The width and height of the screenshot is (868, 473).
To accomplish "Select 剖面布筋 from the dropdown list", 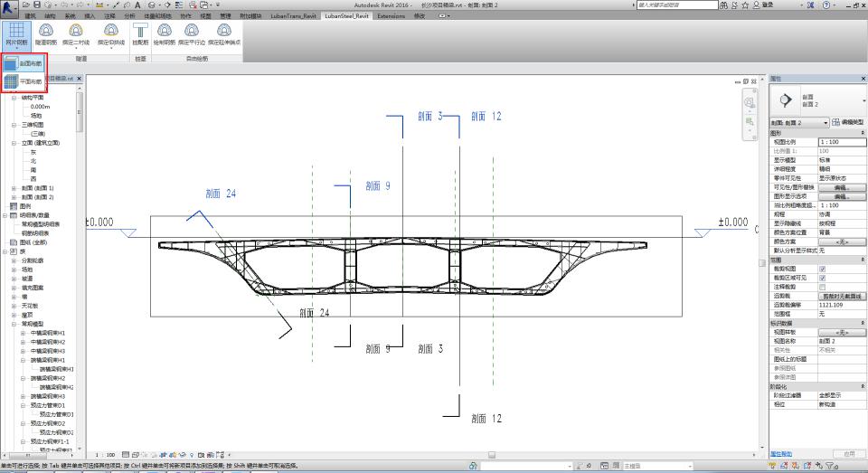I will point(24,65).
